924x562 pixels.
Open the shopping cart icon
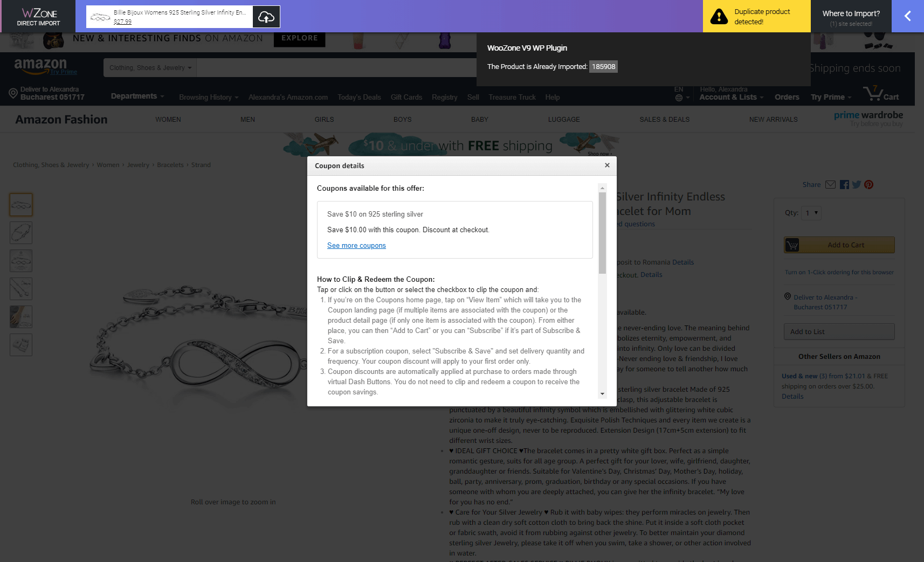click(873, 93)
